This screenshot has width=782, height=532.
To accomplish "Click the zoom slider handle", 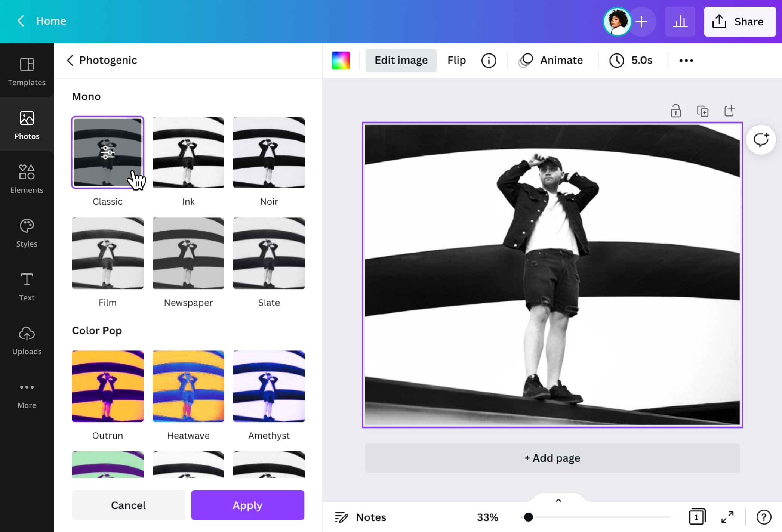I will [528, 517].
